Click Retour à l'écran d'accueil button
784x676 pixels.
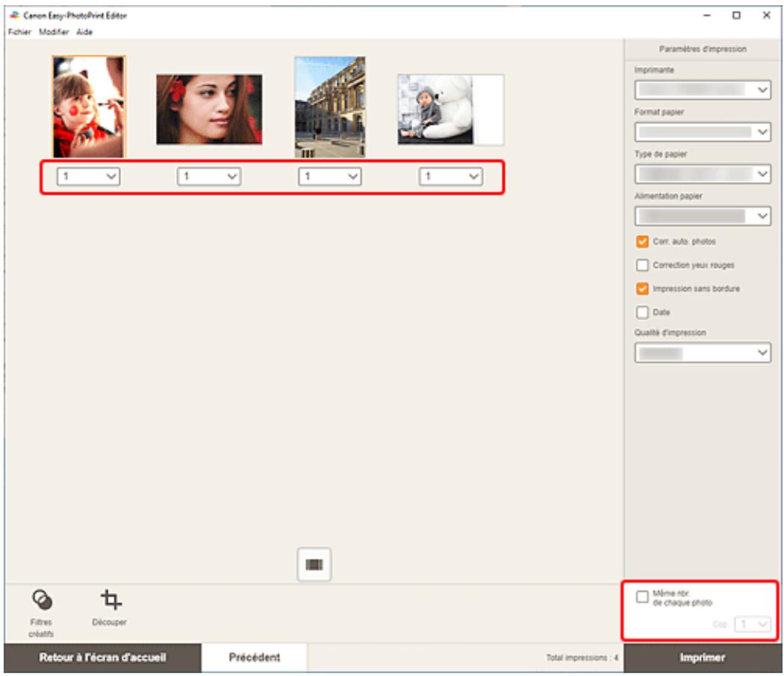coord(102,657)
